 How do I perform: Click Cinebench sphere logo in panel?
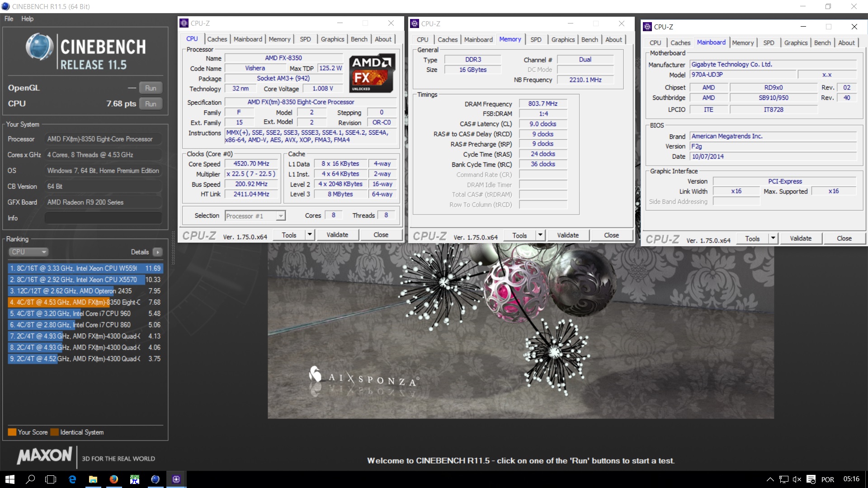pyautogui.click(x=40, y=47)
